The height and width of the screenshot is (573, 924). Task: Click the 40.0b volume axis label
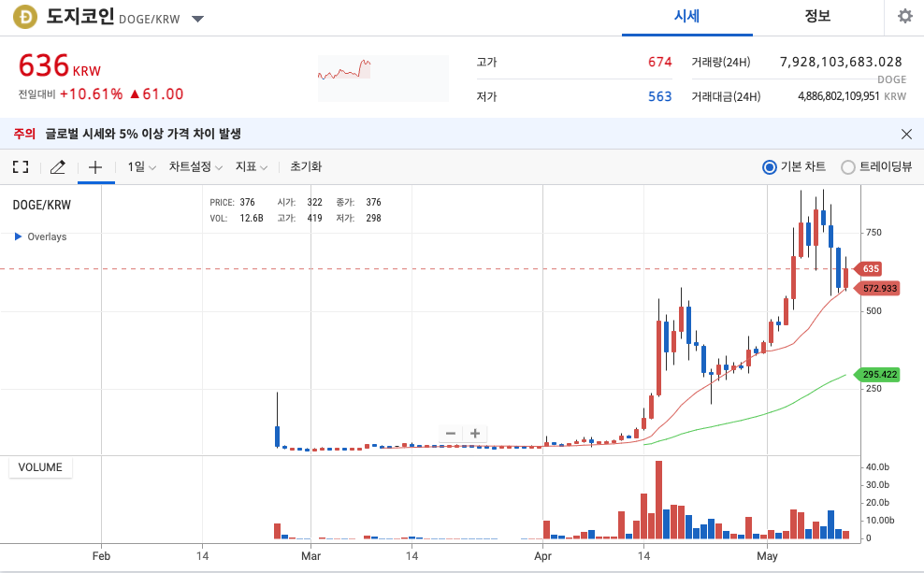click(x=877, y=467)
